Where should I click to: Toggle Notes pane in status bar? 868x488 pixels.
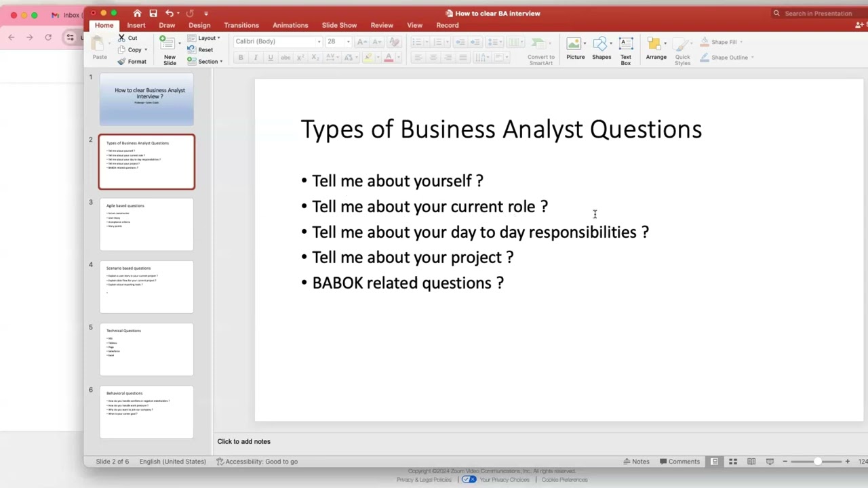(636, 462)
